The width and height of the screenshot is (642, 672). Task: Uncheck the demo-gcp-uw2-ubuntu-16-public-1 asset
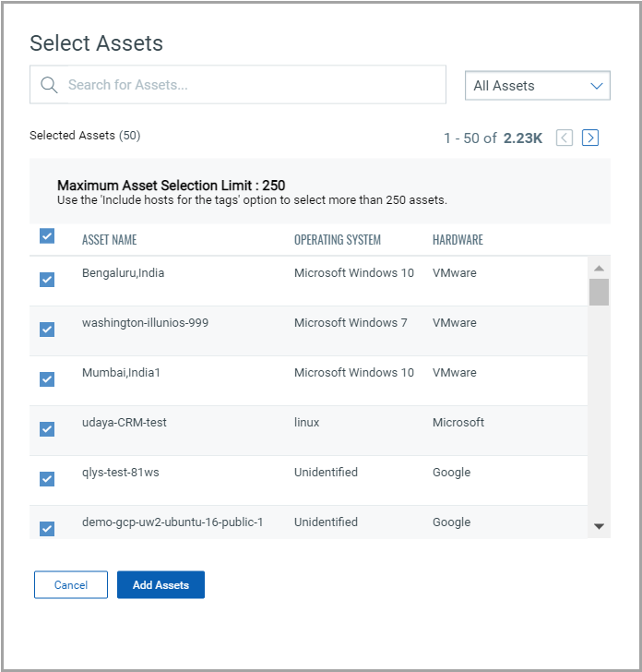(x=47, y=528)
